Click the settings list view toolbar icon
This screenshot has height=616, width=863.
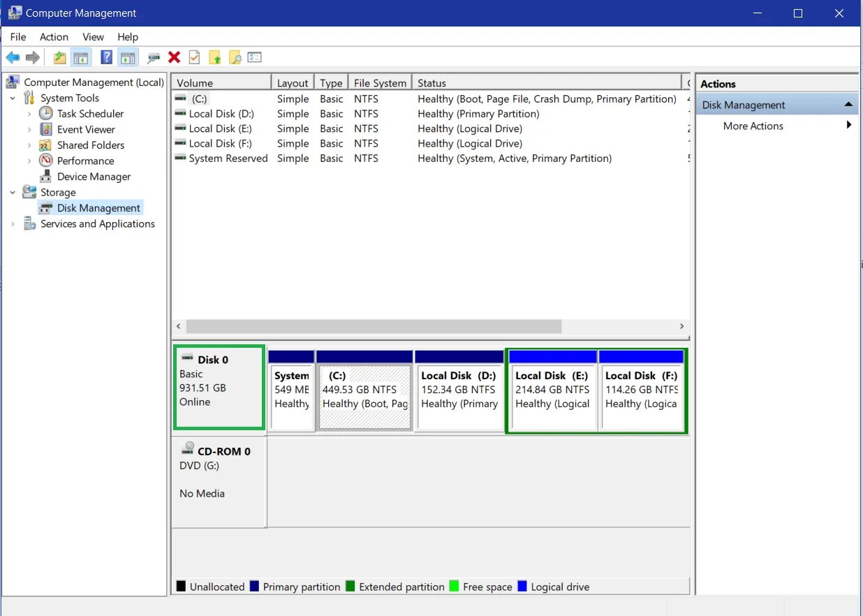coord(255,57)
